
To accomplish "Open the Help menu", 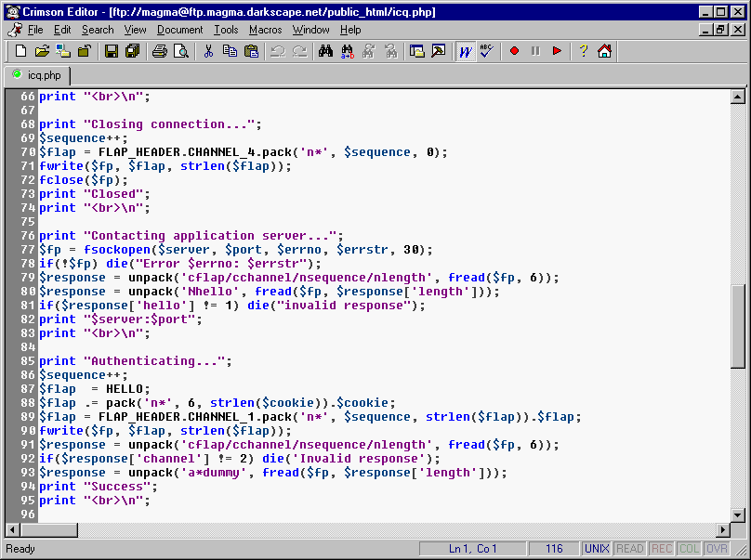I will (350, 30).
